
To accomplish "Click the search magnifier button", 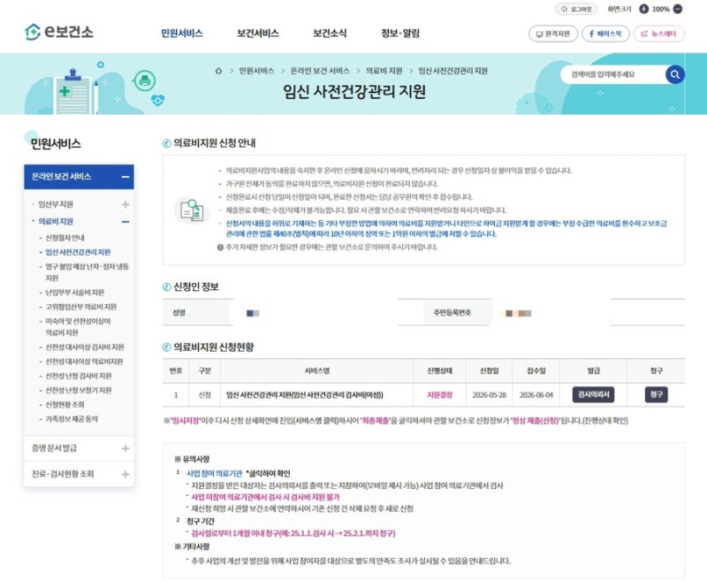I will [674, 74].
